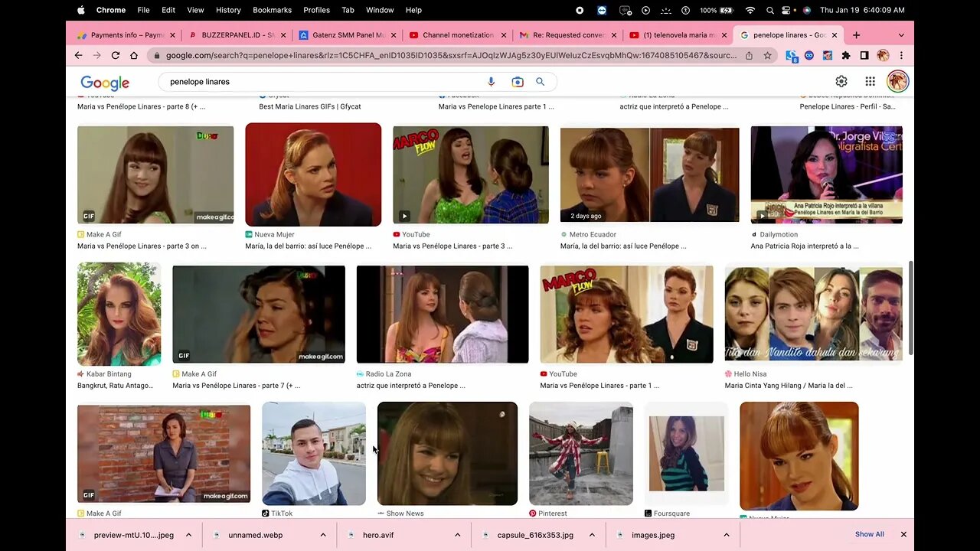The image size is (980, 551).
Task: Open the Foursquare woman thumbnail
Action: pos(687,453)
